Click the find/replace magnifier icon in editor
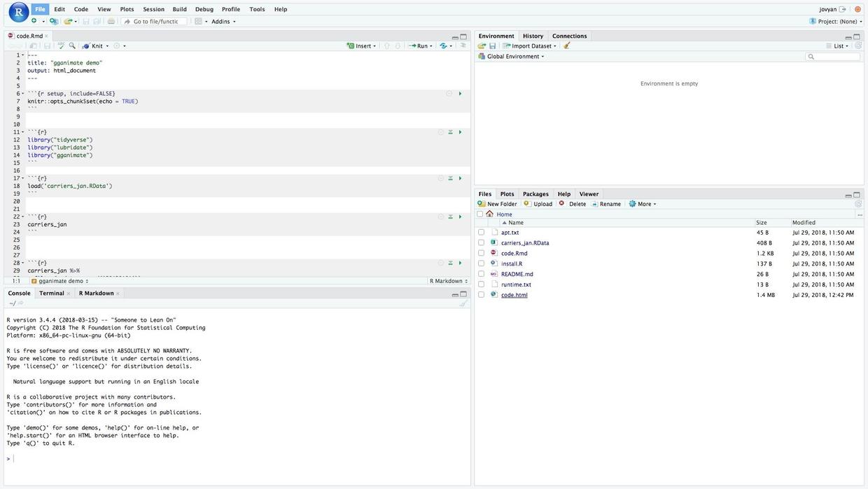 72,46
